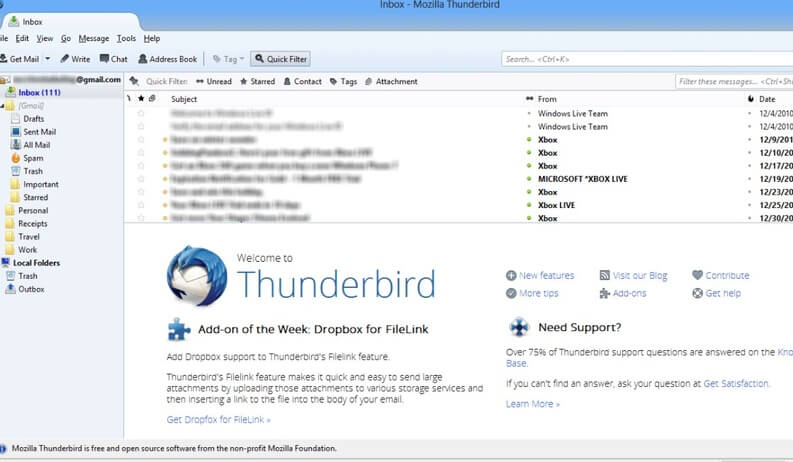Select Inbox (111) folder
The image size is (793, 462).
[39, 93]
